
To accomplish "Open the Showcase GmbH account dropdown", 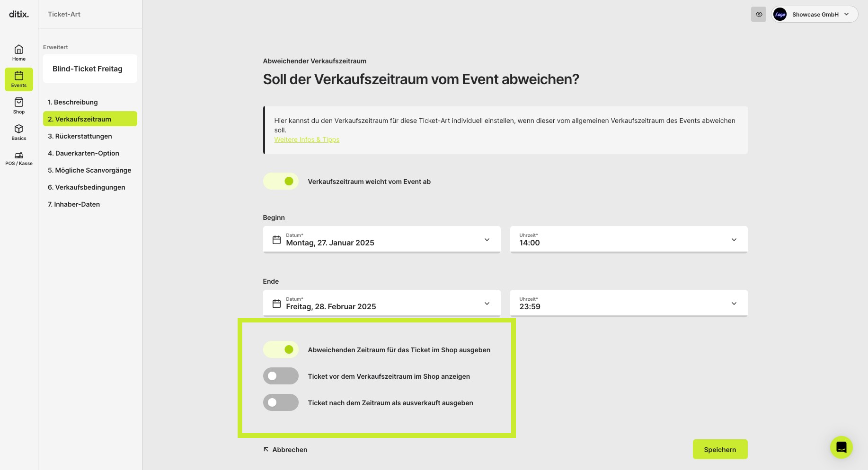I will tap(815, 14).
